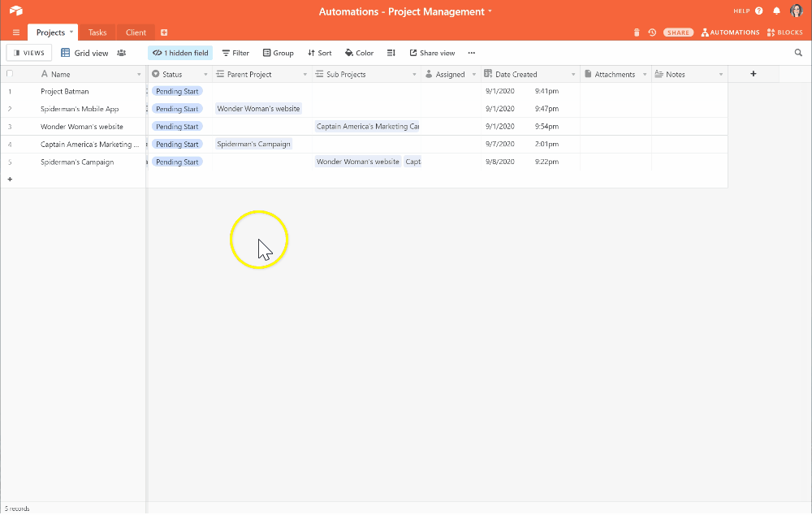Click the notification bell icon
812x515 pixels.
(x=776, y=11)
